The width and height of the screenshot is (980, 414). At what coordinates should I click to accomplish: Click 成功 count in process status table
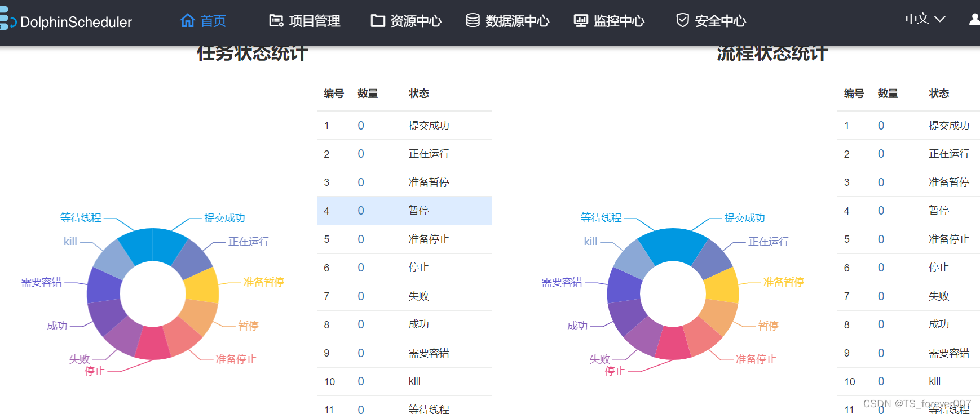point(881,324)
